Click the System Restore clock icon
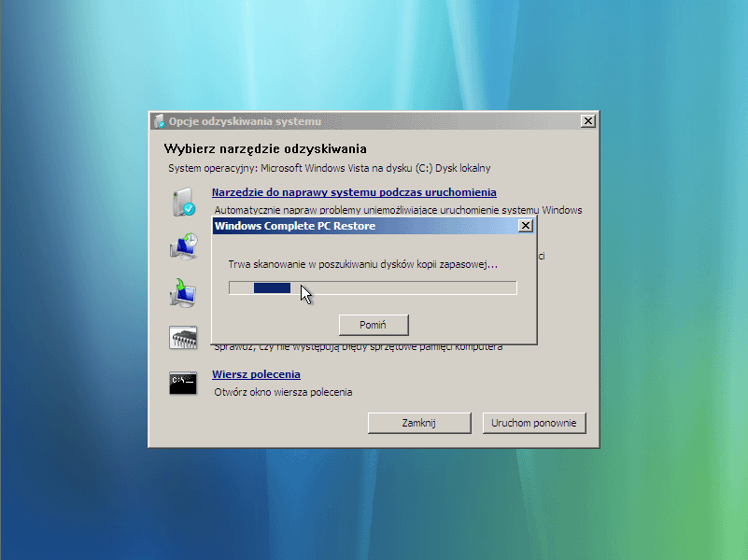The height and width of the screenshot is (560, 748). pyautogui.click(x=184, y=246)
